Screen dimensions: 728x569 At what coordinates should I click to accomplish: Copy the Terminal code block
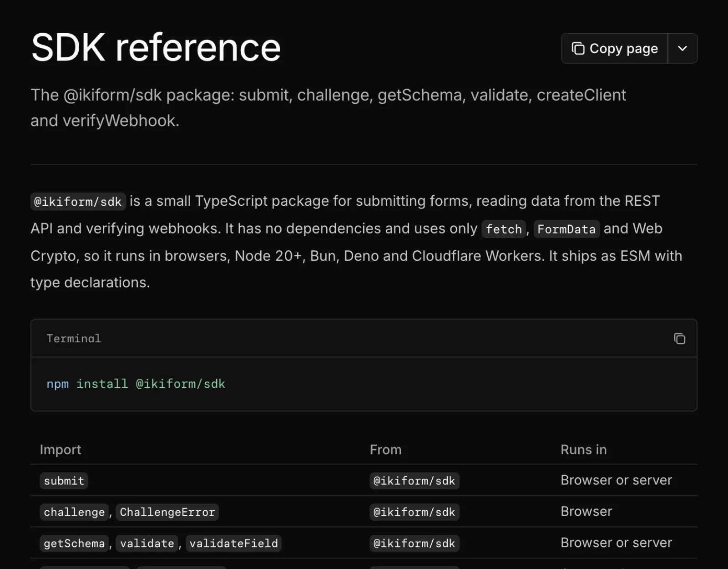679,339
